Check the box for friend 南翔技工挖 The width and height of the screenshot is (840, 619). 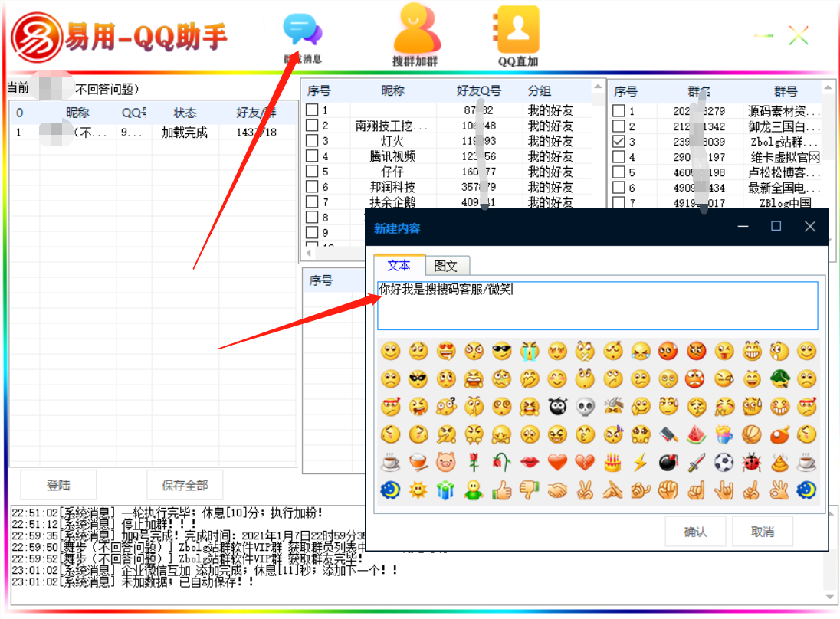tap(312, 126)
